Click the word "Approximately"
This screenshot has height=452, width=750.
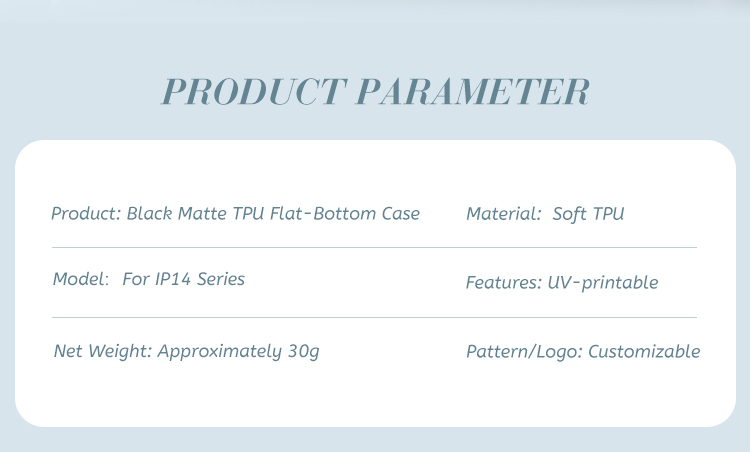click(x=219, y=352)
